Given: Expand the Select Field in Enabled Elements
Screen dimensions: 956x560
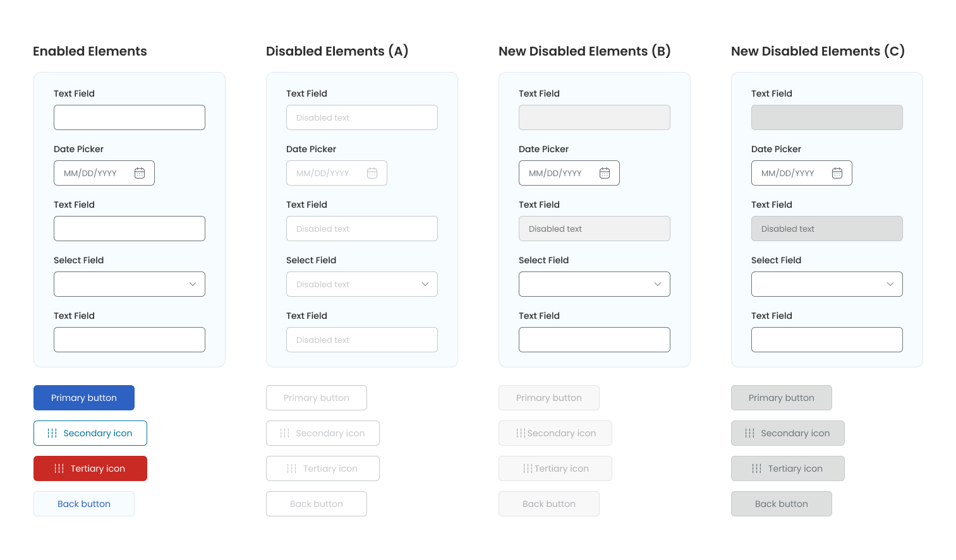Looking at the screenshot, I should 193,284.
